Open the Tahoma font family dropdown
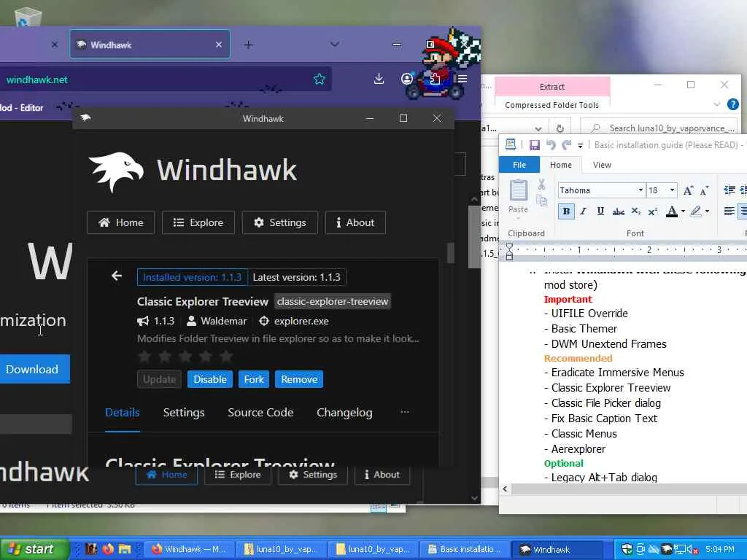747x560 pixels. pyautogui.click(x=640, y=190)
